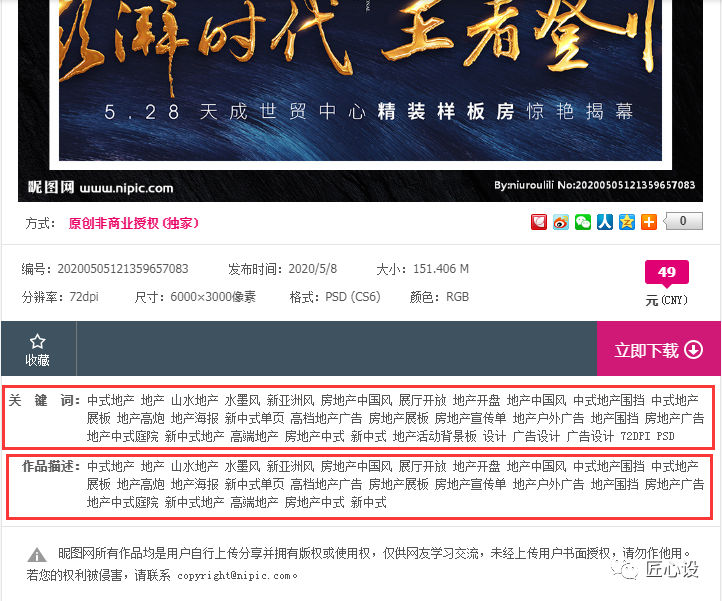
Task: Share to Renren blue icon
Action: click(x=605, y=222)
